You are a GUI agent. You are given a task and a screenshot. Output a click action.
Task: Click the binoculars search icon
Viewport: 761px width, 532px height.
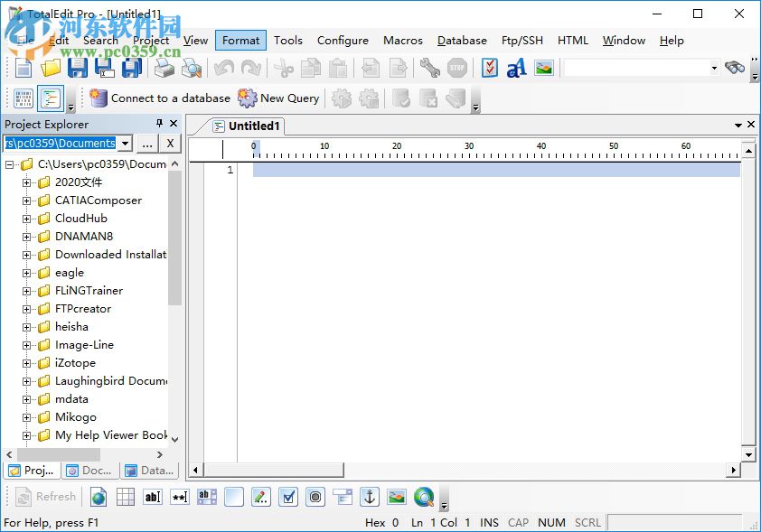pyautogui.click(x=735, y=66)
